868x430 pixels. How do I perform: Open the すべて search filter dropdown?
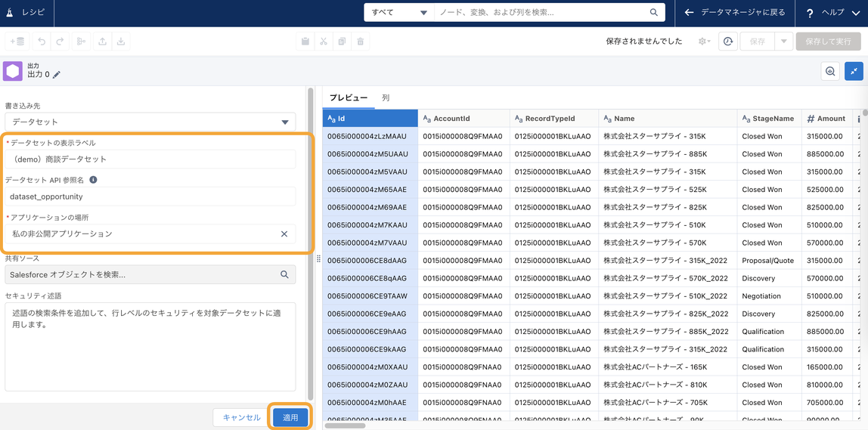click(x=399, y=12)
